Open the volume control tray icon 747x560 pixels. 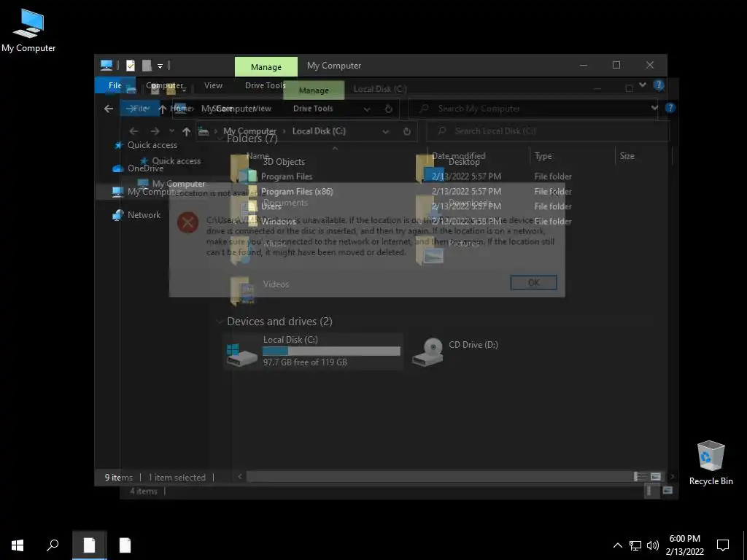click(653, 545)
